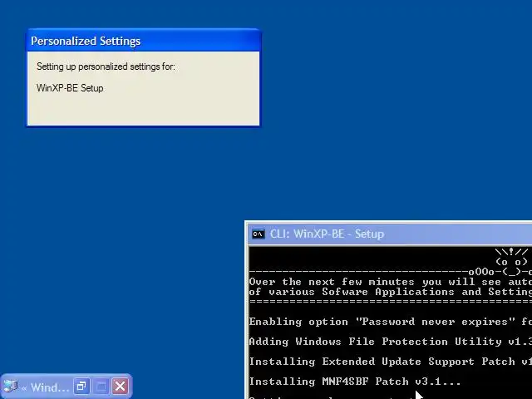Click the setup computer icon in minimized window
The image size is (532, 399).
(x=10, y=386)
